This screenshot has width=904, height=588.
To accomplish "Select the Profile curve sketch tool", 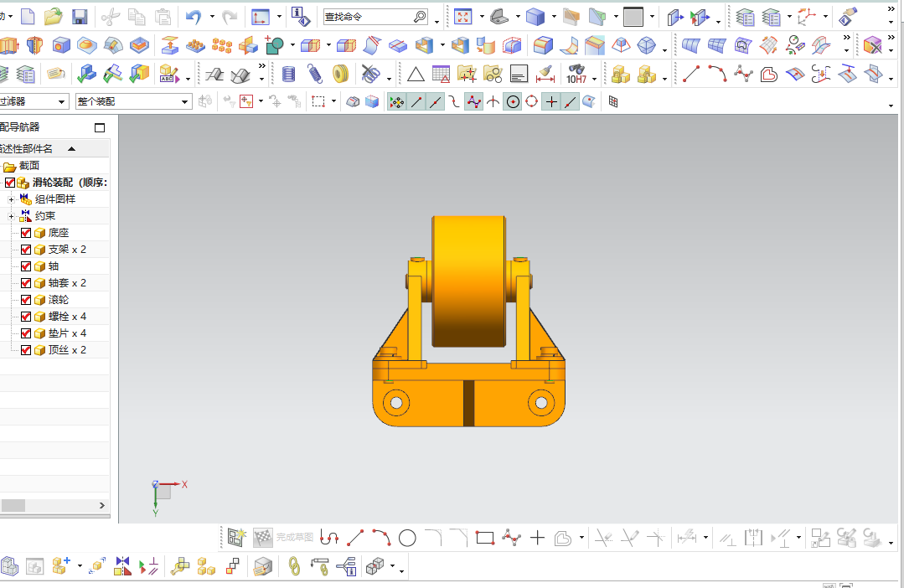I will pyautogui.click(x=328, y=539).
